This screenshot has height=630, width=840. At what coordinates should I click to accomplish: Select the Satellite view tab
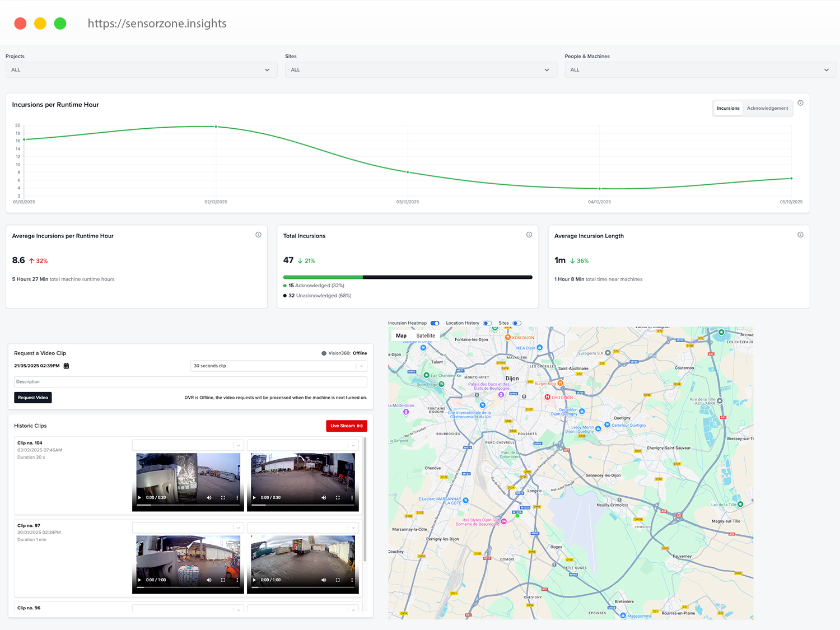click(x=426, y=335)
